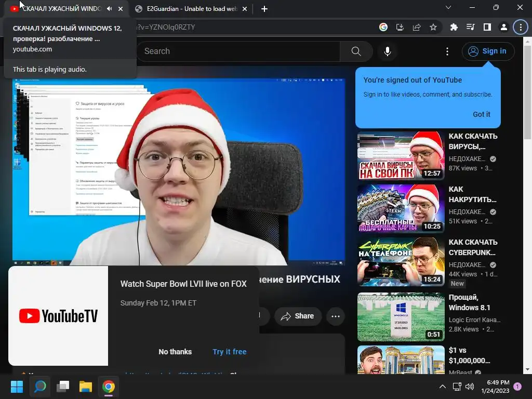Switch to the E2Guardian tab
The image size is (532, 399).
[191, 9]
